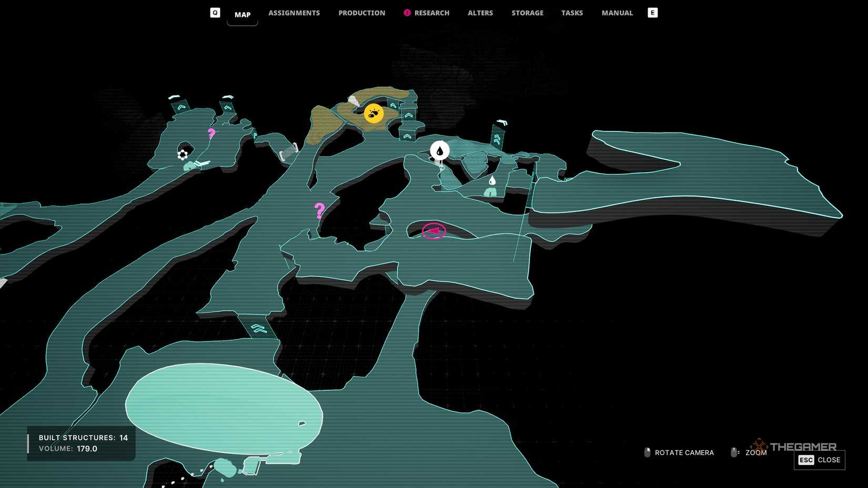The image size is (868, 488).
Task: Click the pink player position arrow
Action: point(433,231)
